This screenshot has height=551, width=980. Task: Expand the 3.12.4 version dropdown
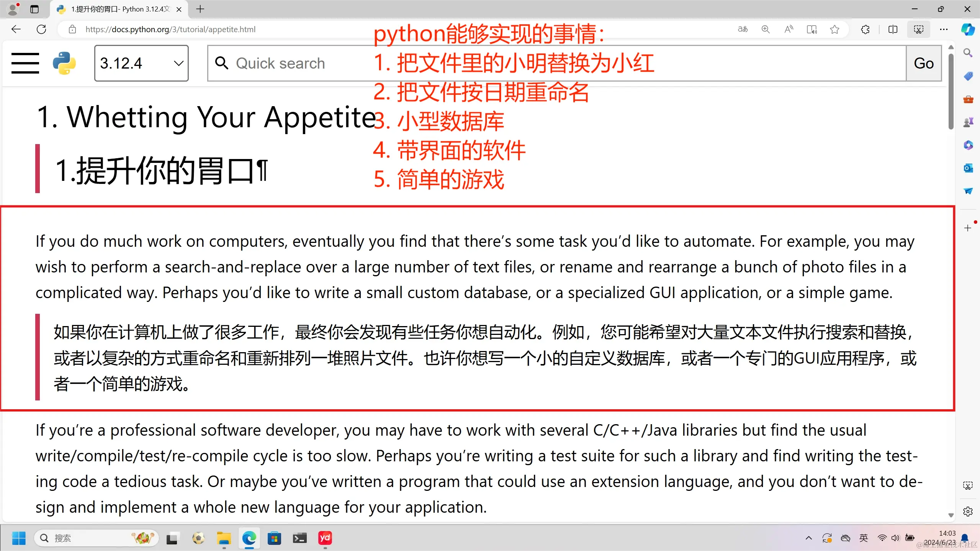pyautogui.click(x=141, y=63)
